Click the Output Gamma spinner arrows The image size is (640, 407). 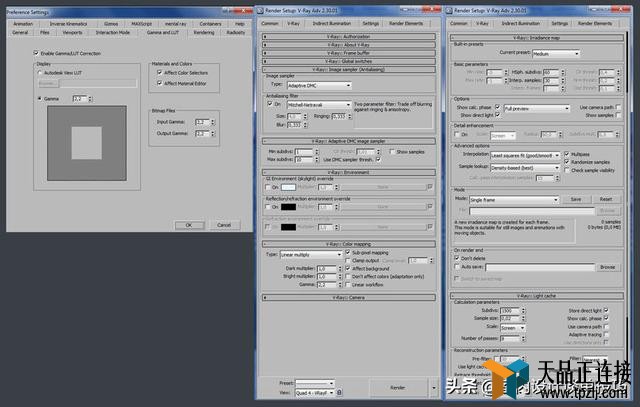pyautogui.click(x=213, y=133)
